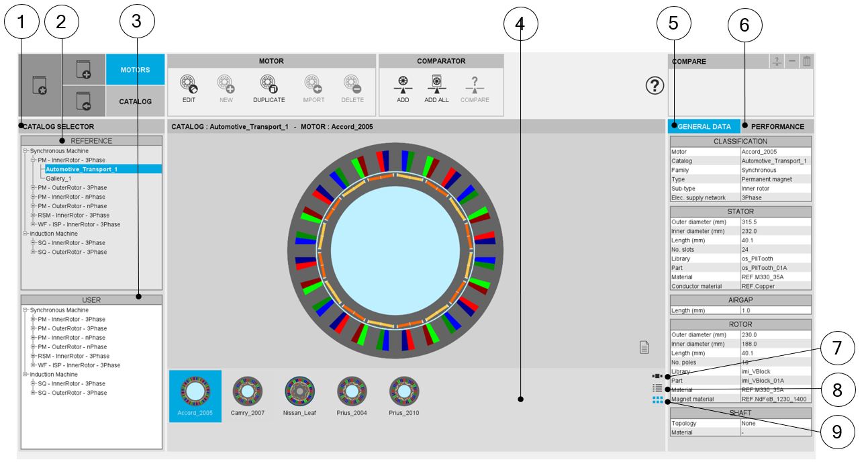Switch motor gallery to grid view
Image resolution: width=868 pixels, height=472 pixels.
(657, 400)
